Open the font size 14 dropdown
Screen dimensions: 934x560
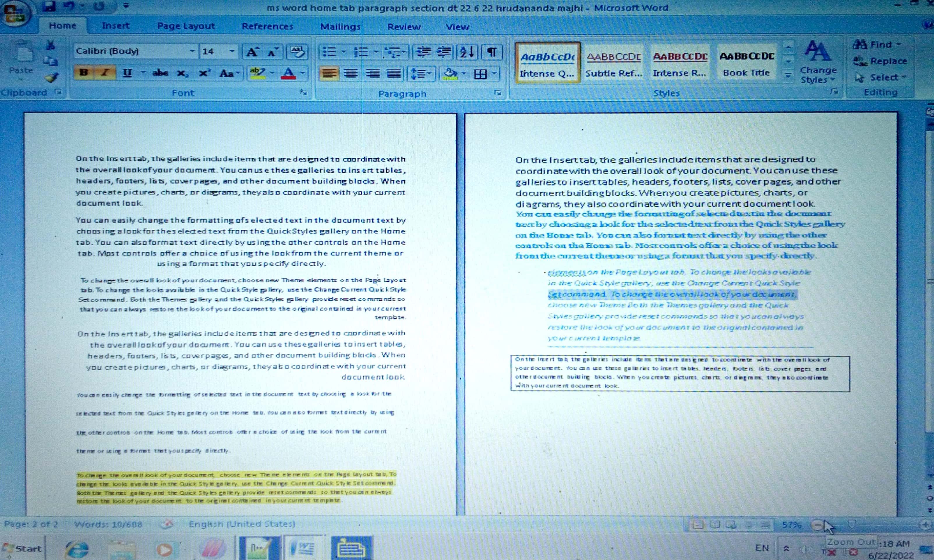tap(232, 51)
